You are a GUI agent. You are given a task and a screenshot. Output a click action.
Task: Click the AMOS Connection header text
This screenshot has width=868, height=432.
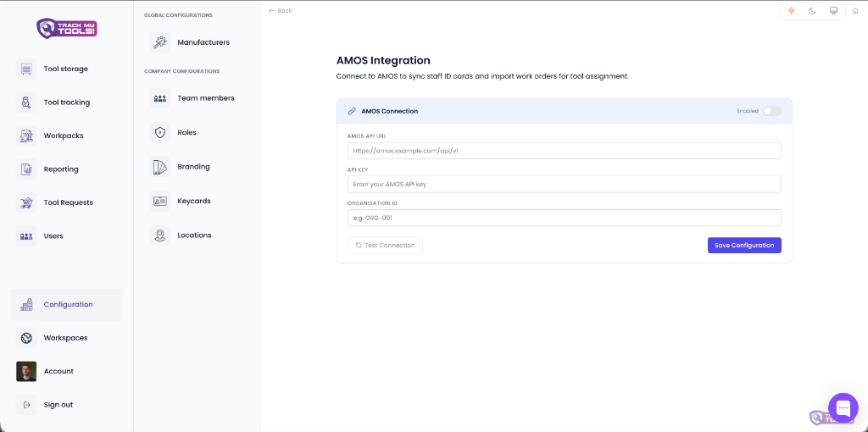click(x=389, y=111)
